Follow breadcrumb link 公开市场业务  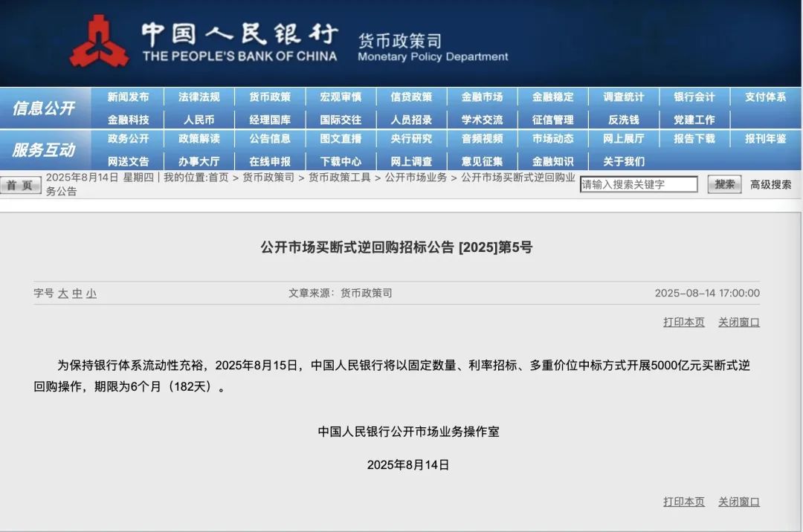pos(416,178)
